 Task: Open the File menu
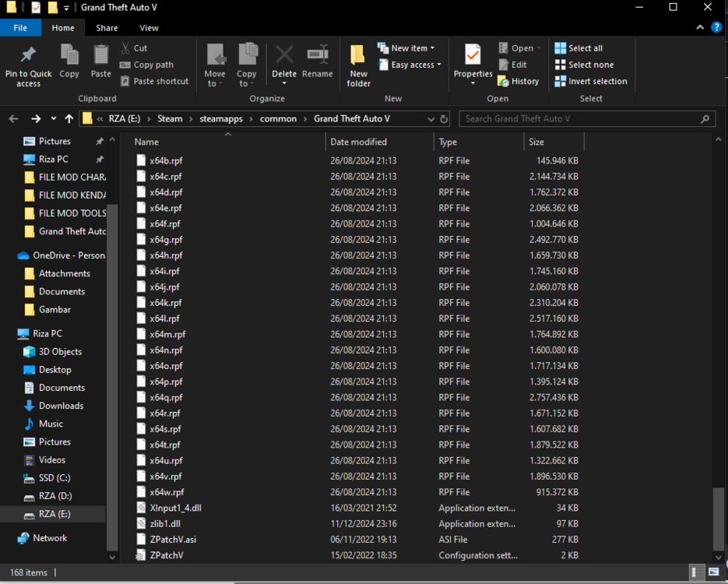(x=20, y=27)
